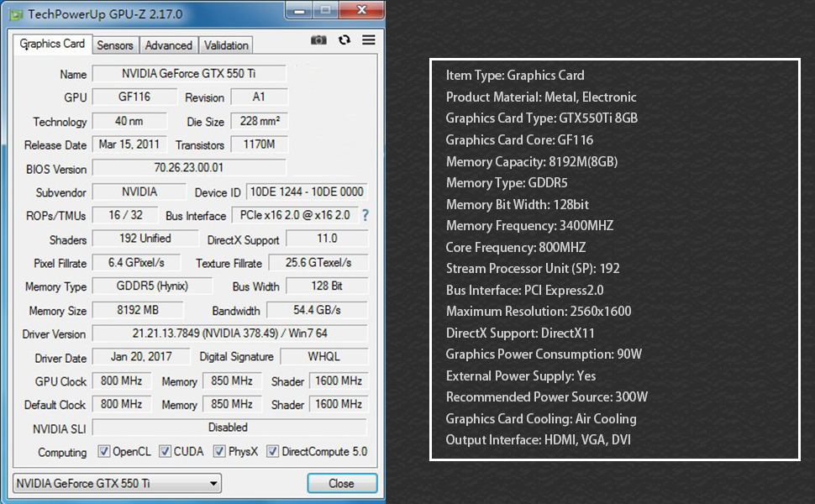Click the Pixel Fillrate field 6.4 GPixel/s
The height and width of the screenshot is (504, 815).
pos(136,262)
